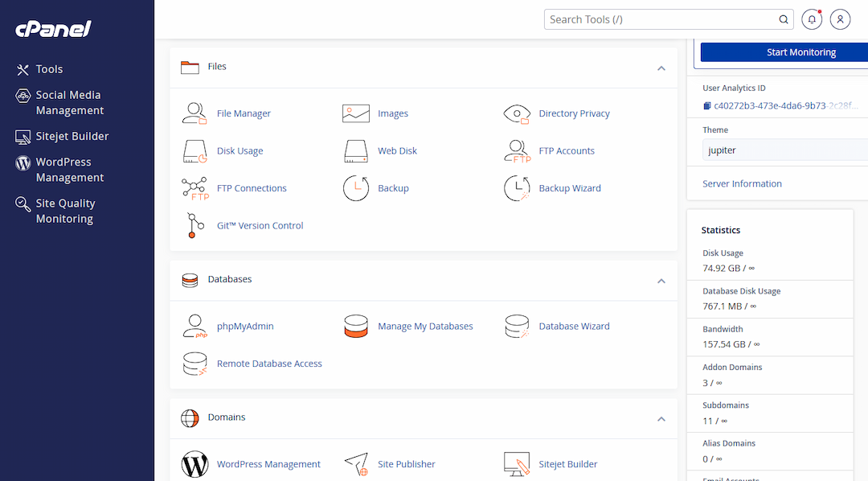Open the Web Disk icon
This screenshot has height=481, width=868.
355,150
